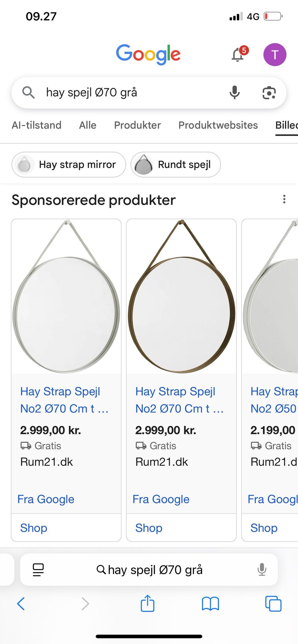Screen dimensions: 298x644
Task: Open the notifications bell
Action: 238,55
